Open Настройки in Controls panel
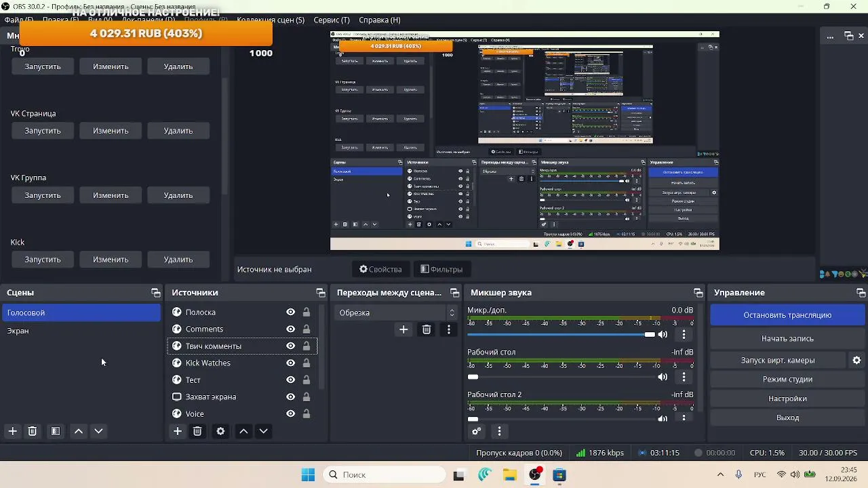Screen dimensions: 868x488 click(787, 399)
